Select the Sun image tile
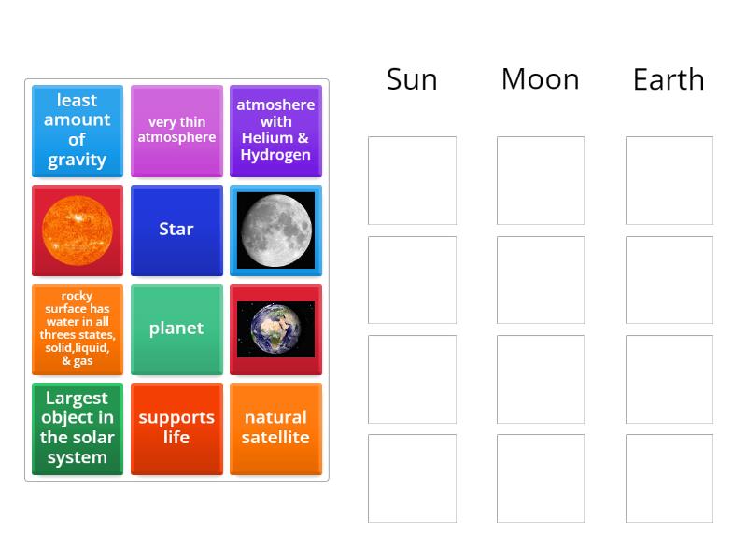This screenshot has height=560, width=747. coord(77,230)
